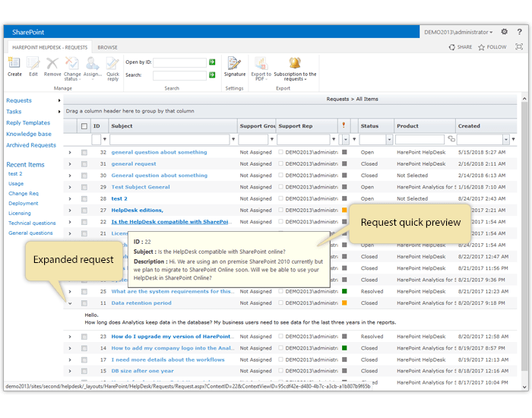Open the Requests navigation item
This screenshot has width=532, height=418.
[19, 100]
